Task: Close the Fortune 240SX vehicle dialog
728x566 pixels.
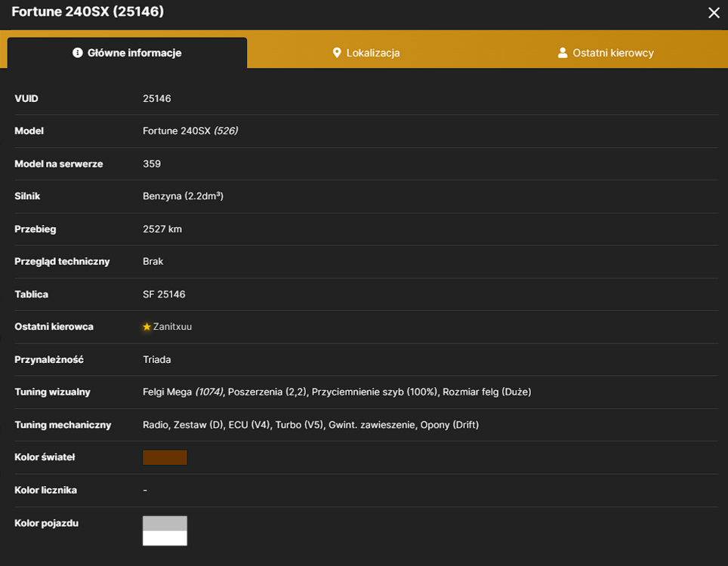Action: pos(714,13)
